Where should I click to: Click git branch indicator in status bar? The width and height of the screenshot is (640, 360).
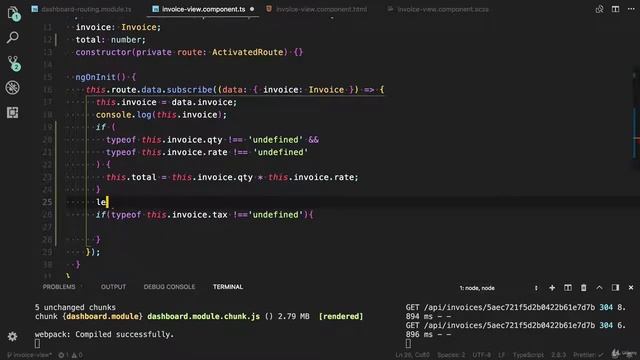pos(29,355)
